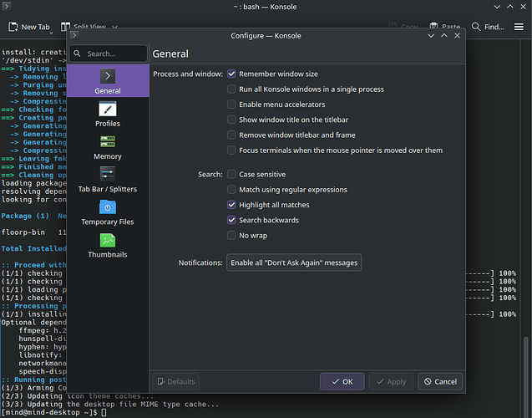Open the Profiles settings page
The image size is (532, 418).
click(x=108, y=114)
